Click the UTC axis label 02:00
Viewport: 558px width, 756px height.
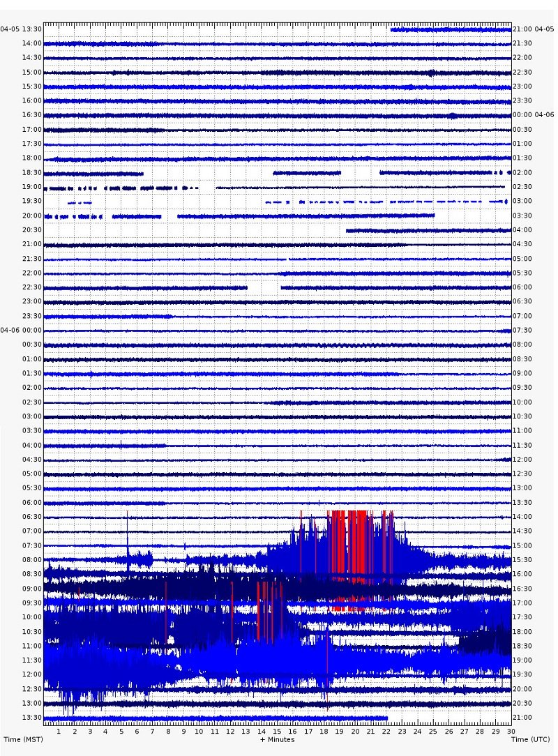[x=522, y=172]
